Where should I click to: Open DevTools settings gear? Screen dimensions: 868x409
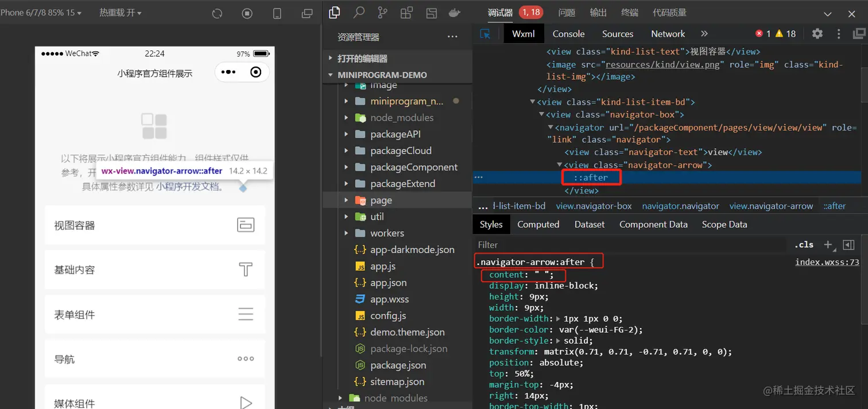[x=817, y=34]
